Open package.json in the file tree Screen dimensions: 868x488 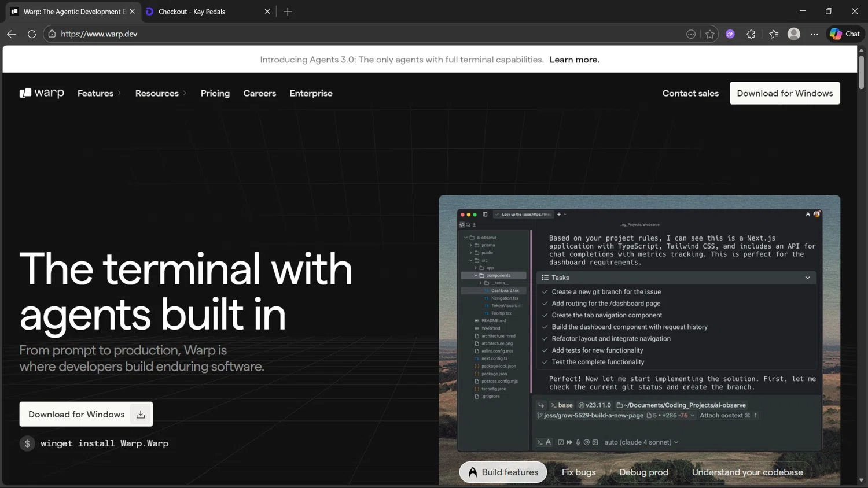click(x=494, y=374)
